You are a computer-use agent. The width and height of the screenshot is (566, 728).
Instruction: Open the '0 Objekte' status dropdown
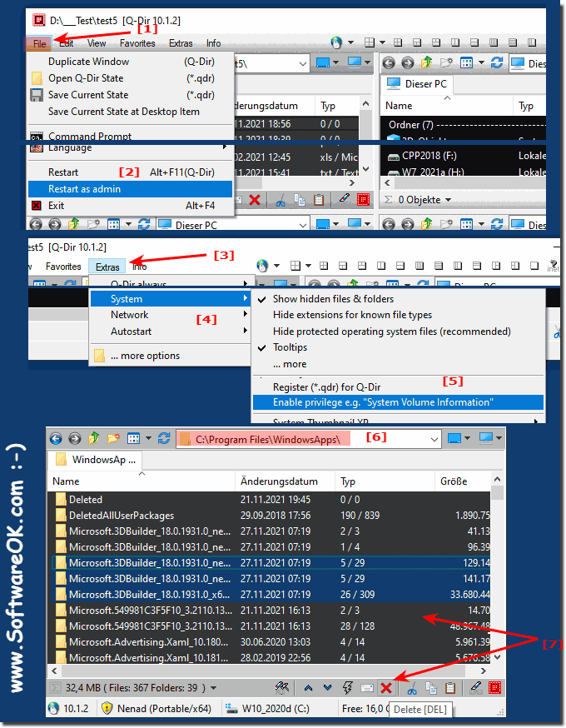point(448,200)
